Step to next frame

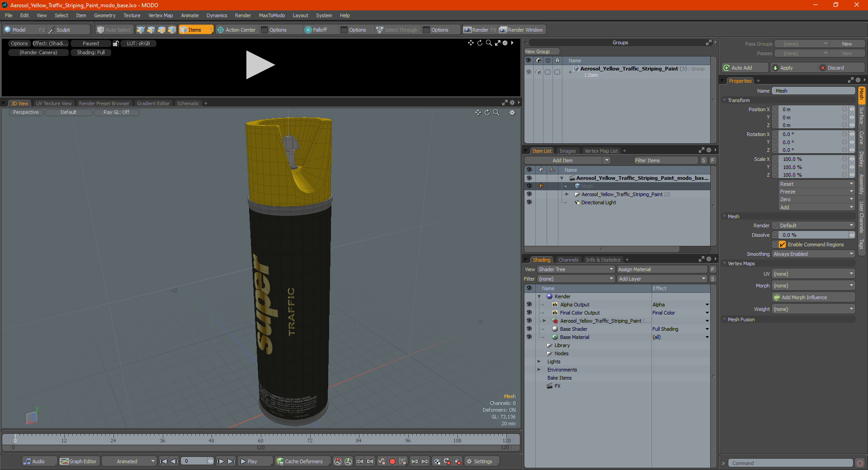[221, 461]
